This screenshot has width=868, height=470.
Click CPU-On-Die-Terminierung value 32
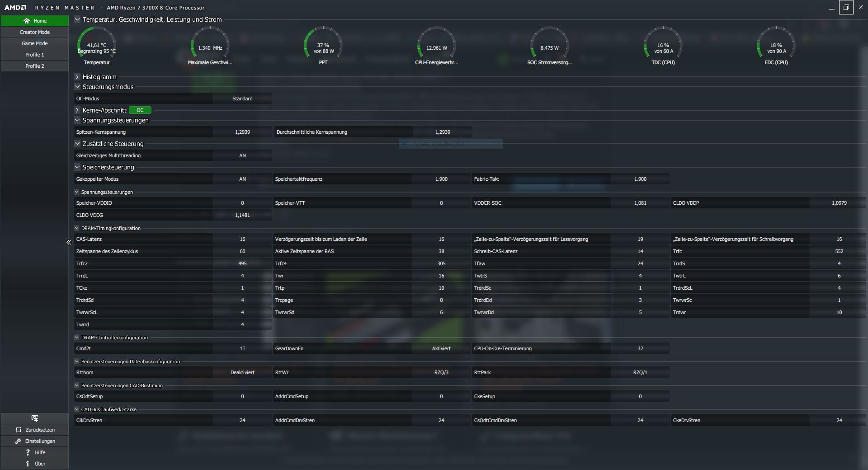(640, 348)
